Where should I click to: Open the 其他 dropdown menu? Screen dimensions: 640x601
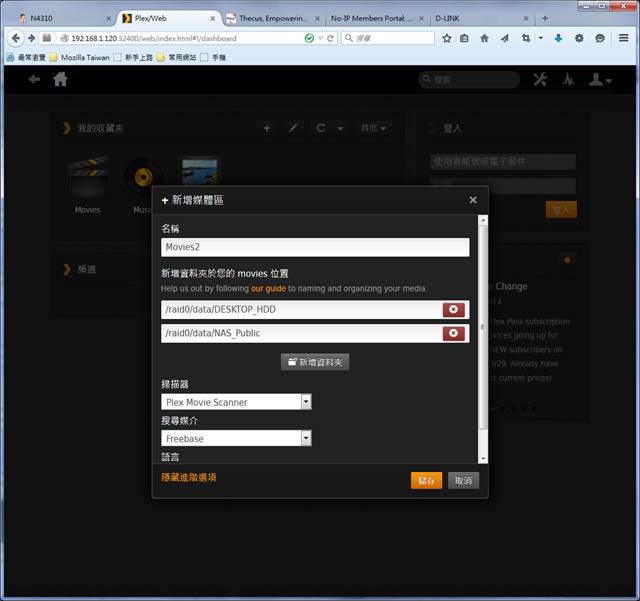(373, 128)
